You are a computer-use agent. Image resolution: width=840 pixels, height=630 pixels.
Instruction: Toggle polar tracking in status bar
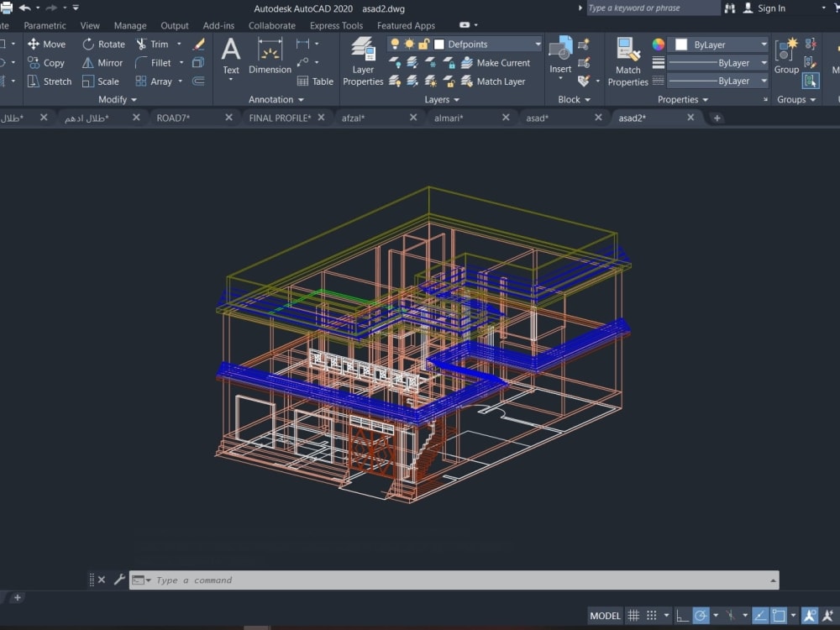[x=701, y=616]
